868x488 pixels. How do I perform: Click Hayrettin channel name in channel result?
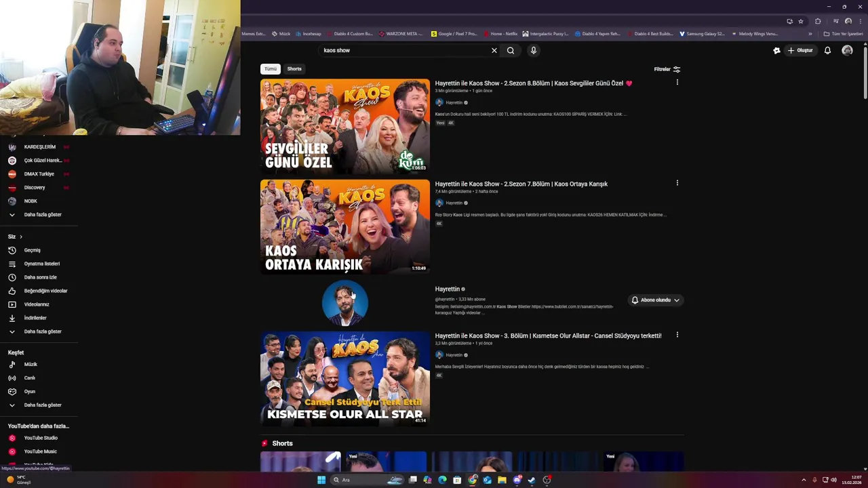click(x=447, y=289)
